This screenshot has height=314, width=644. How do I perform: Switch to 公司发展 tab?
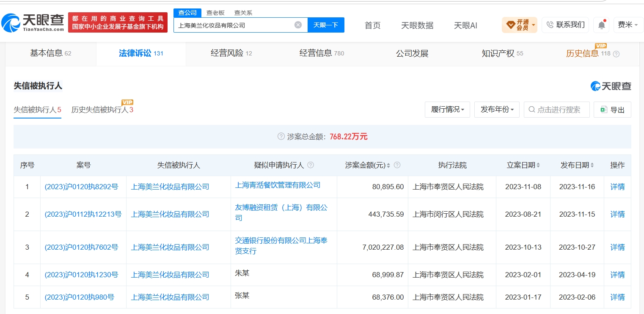pos(412,53)
